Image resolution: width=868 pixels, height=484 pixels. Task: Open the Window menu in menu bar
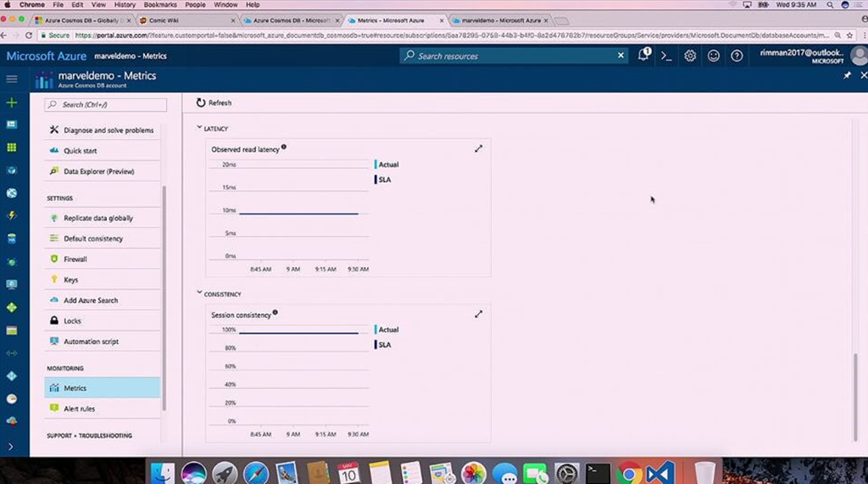pos(225,4)
